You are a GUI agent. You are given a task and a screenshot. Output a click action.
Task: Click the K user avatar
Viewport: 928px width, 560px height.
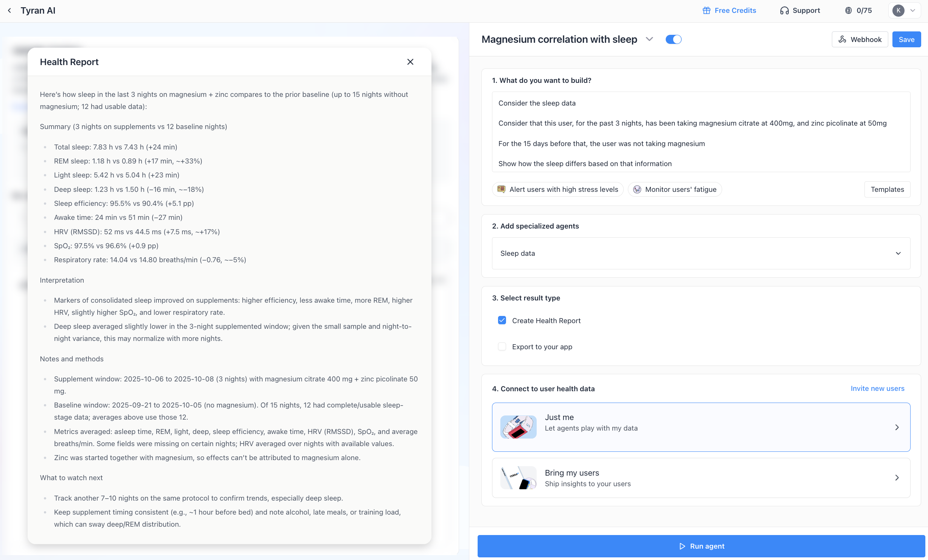pos(898,11)
